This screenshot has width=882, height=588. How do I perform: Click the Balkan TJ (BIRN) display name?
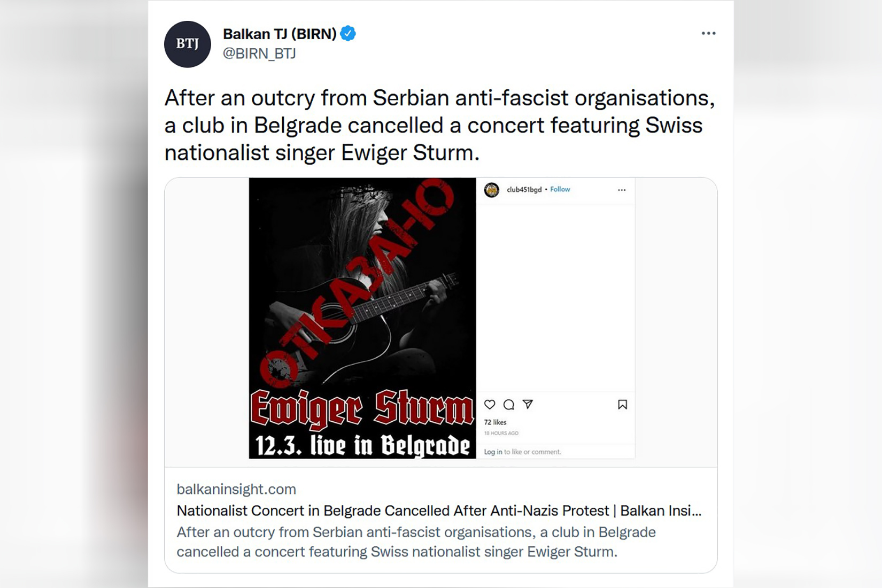(x=280, y=34)
